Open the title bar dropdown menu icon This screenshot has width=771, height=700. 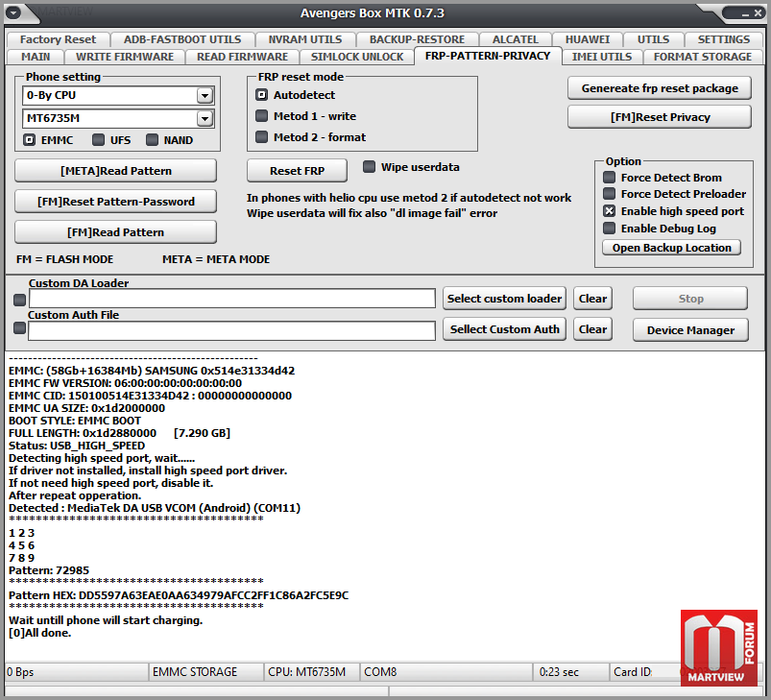pos(13,12)
